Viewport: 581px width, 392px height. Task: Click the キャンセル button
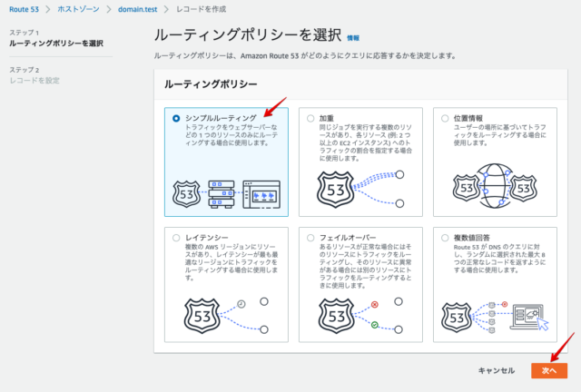(x=497, y=370)
